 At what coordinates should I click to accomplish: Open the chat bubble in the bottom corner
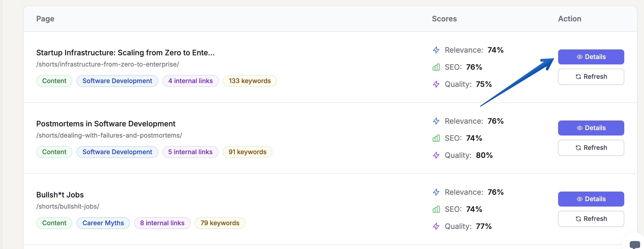point(635,244)
